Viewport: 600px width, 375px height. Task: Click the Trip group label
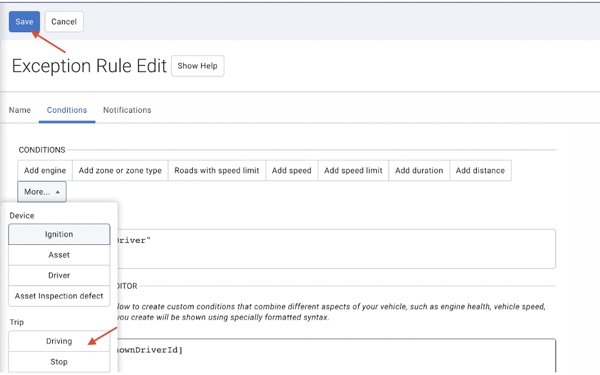click(x=16, y=322)
